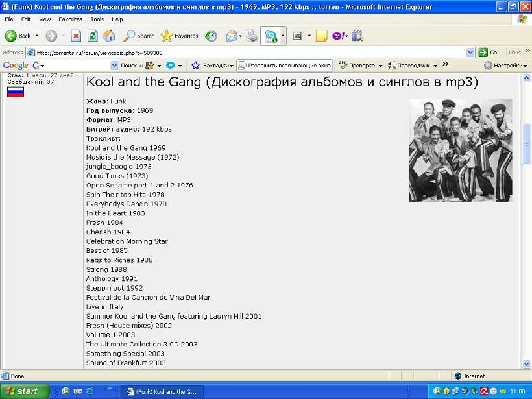This screenshot has width=532, height=399.
Task: Open the news icon dropdown arrow
Action: click(x=159, y=66)
